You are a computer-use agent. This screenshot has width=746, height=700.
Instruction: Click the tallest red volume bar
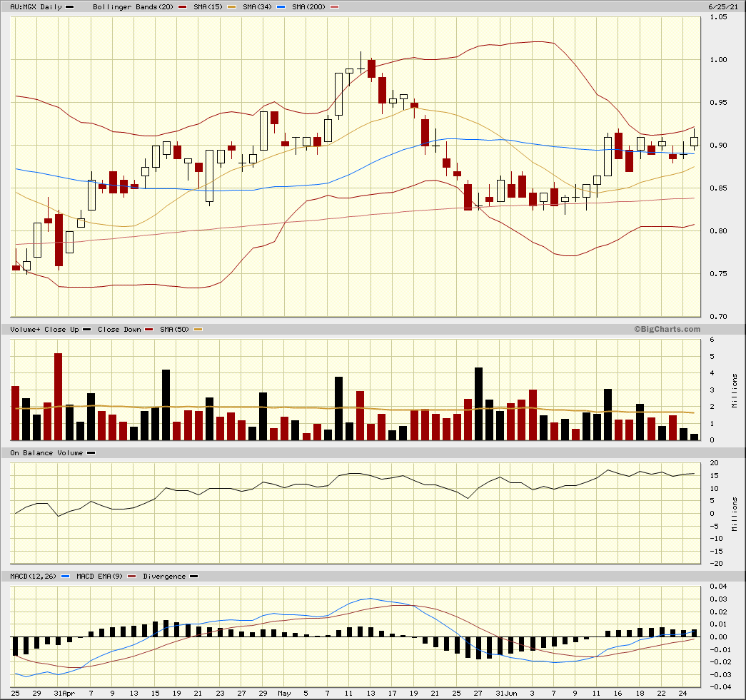tap(58, 397)
